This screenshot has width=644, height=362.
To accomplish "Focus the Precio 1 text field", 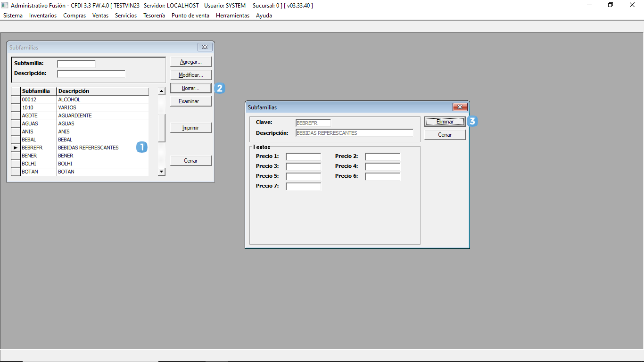I will 304,156.
